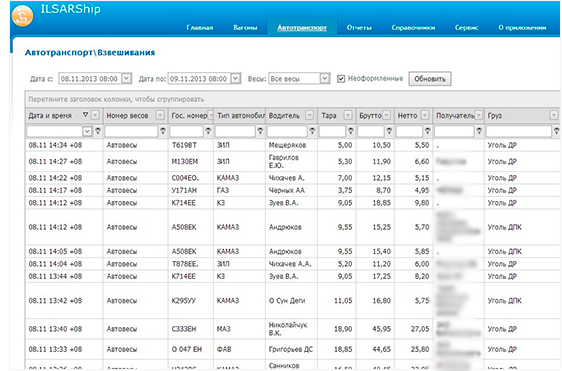This screenshot has width=562, height=371.
Task: Click filter funnel icon for Номер весов
Action: 163,131
